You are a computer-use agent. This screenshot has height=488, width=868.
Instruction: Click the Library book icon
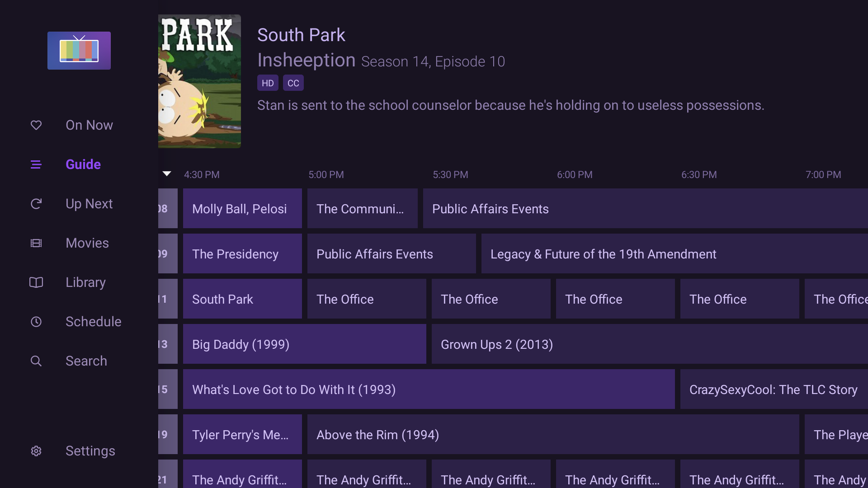[x=36, y=282]
